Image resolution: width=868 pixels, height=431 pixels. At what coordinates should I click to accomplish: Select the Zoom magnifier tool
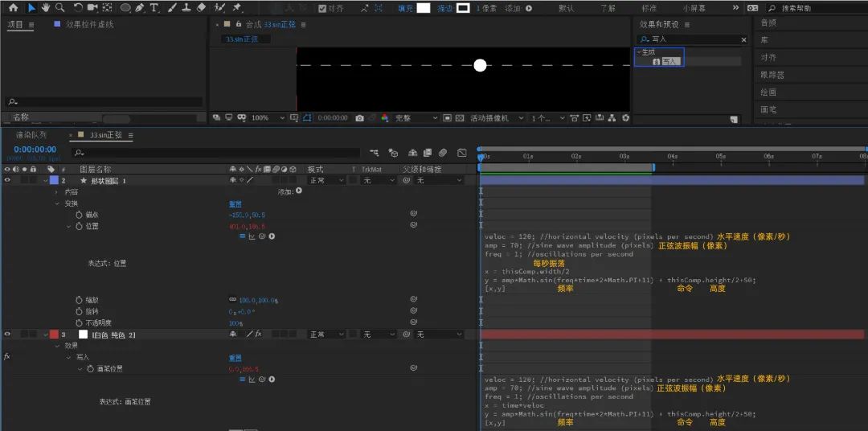(59, 8)
